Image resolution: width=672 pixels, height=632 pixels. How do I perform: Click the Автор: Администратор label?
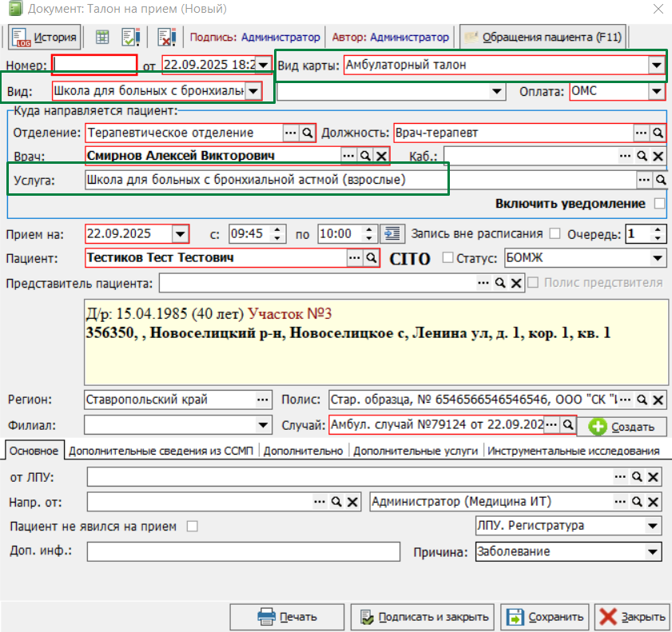tap(390, 38)
